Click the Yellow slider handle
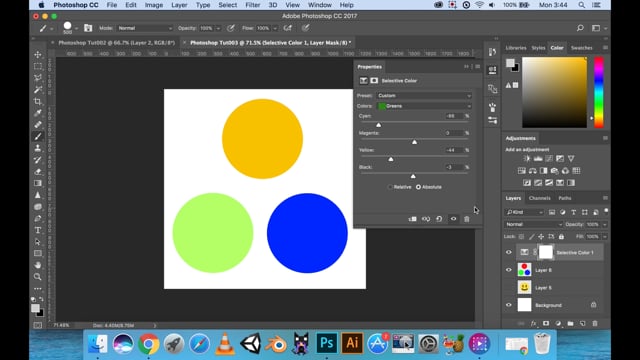640x360 pixels. (391, 159)
